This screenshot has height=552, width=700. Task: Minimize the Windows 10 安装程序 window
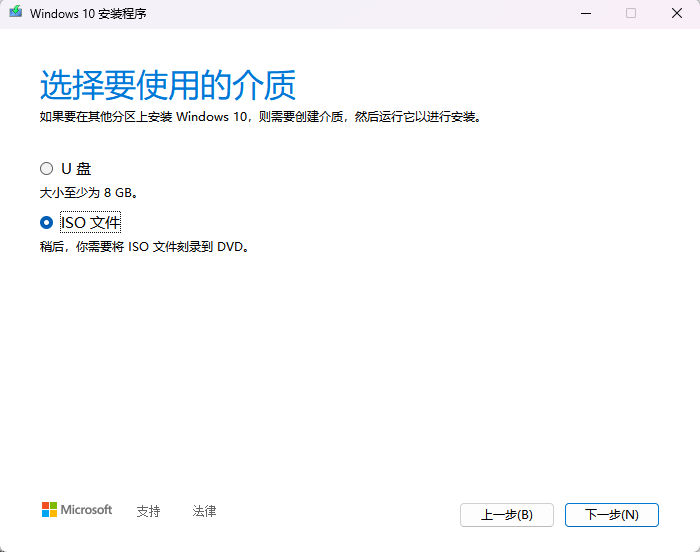tap(586, 13)
